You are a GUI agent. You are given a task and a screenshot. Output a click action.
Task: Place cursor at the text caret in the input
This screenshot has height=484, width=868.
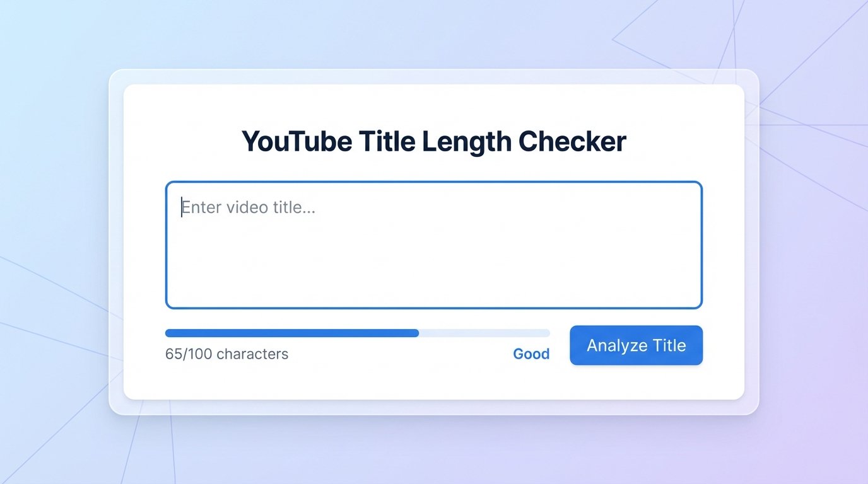point(182,207)
